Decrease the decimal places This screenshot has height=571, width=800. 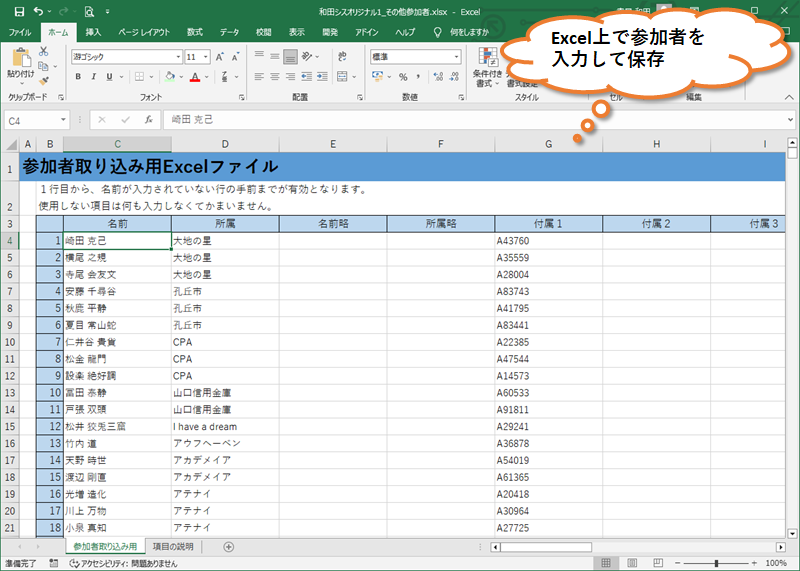454,77
